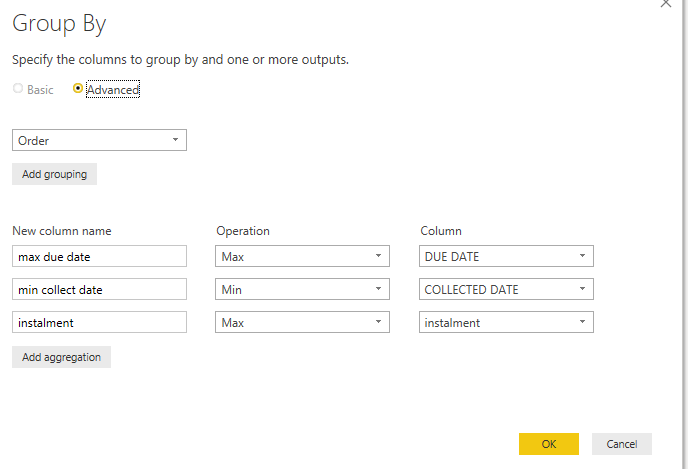Open Operation dropdown for max due date row
The width and height of the screenshot is (688, 469).
pyautogui.click(x=302, y=256)
